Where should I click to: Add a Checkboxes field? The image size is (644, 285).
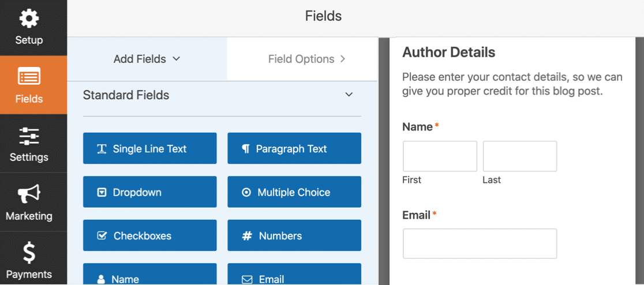pyautogui.click(x=150, y=235)
